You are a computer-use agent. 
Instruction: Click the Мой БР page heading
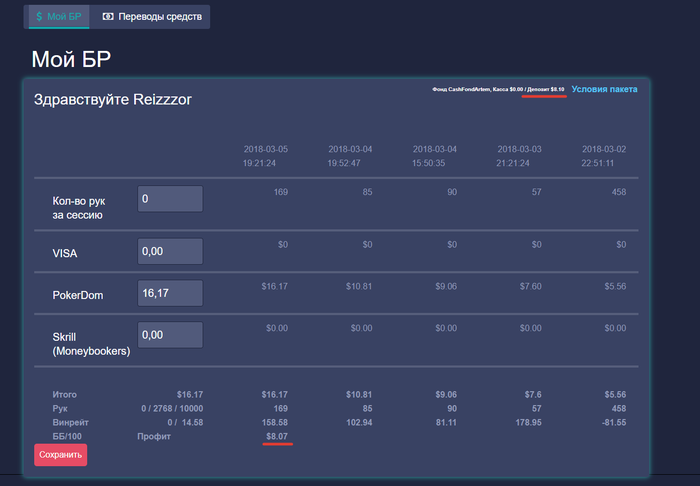click(71, 59)
